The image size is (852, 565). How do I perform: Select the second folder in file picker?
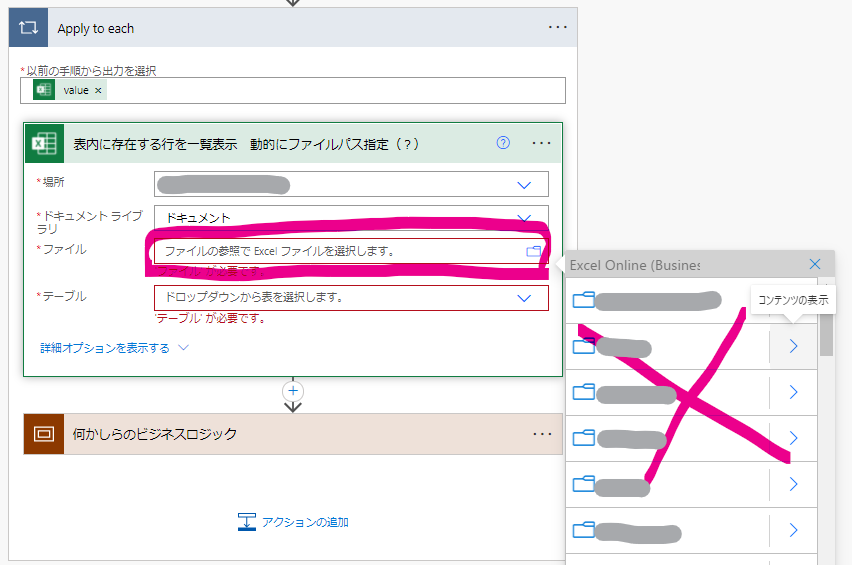tap(667, 347)
